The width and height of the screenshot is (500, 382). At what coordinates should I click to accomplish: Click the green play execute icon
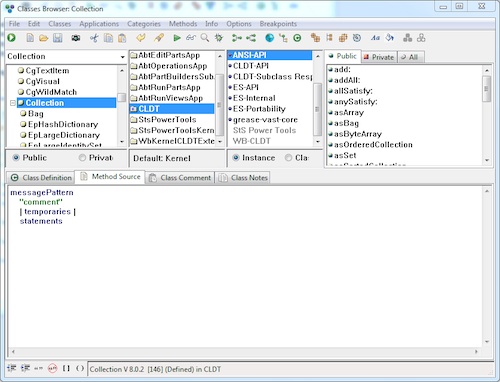click(177, 38)
